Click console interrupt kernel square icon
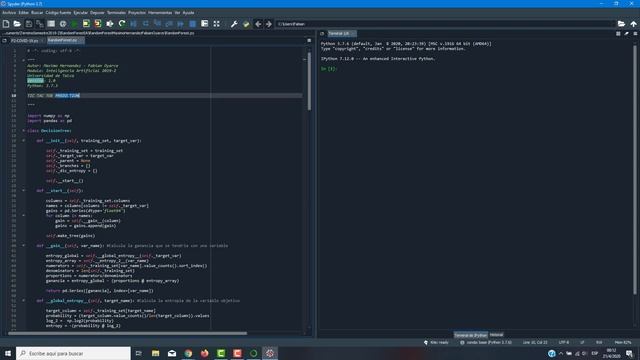Viewport: 640px width, 360px height. pos(618,33)
